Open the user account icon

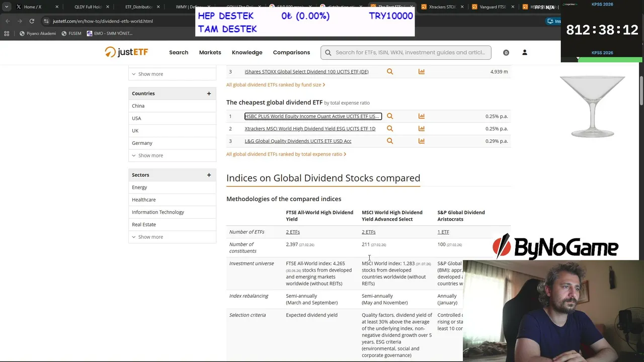[524, 52]
